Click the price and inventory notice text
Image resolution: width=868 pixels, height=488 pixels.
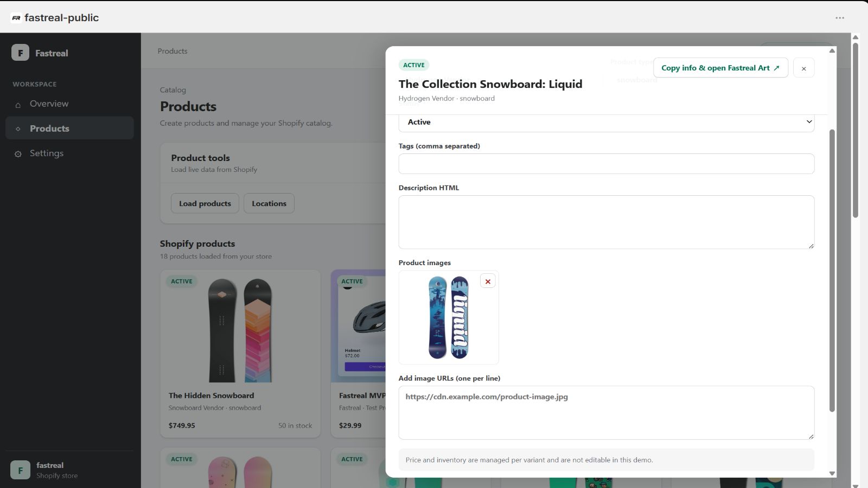click(529, 460)
